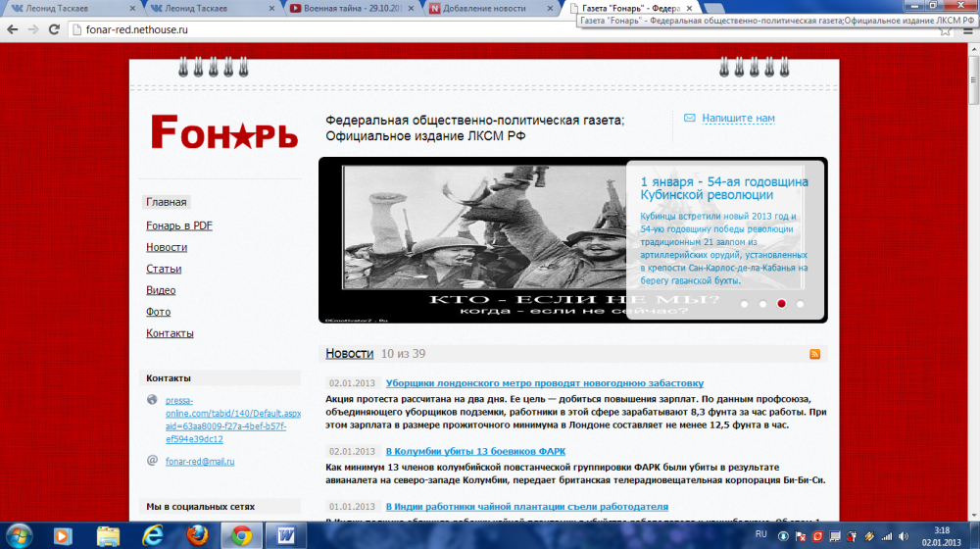Click the RSS feed icon beside Новости

tap(814, 354)
